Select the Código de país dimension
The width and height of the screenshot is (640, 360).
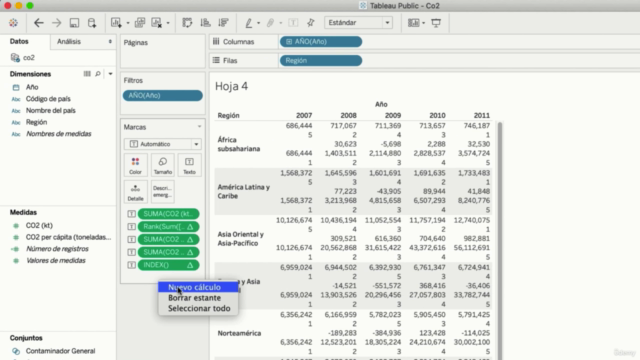coord(48,99)
